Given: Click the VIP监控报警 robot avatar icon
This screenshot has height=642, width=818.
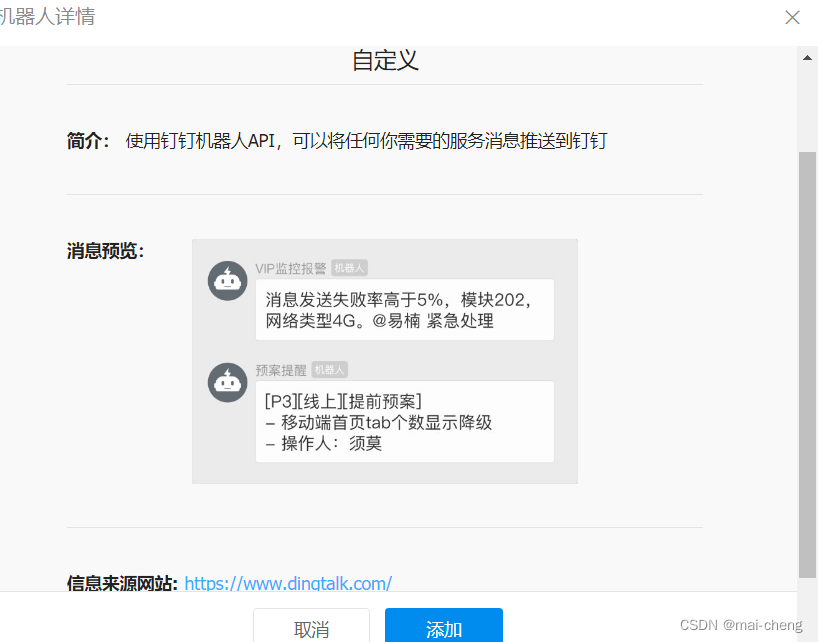Looking at the screenshot, I should [227, 280].
